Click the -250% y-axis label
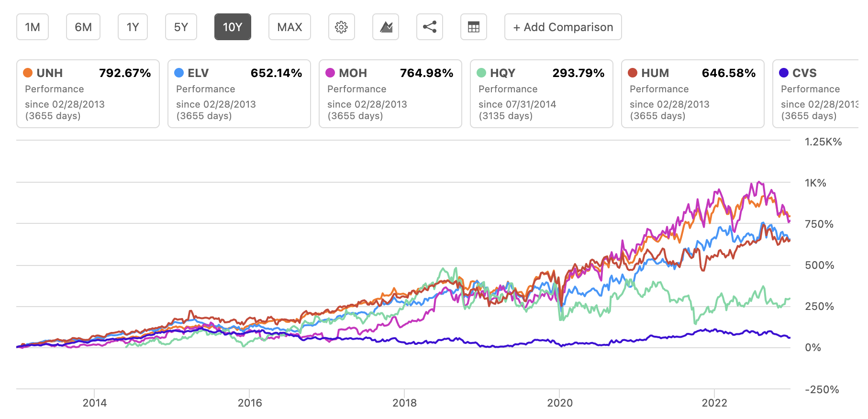 pyautogui.click(x=822, y=389)
